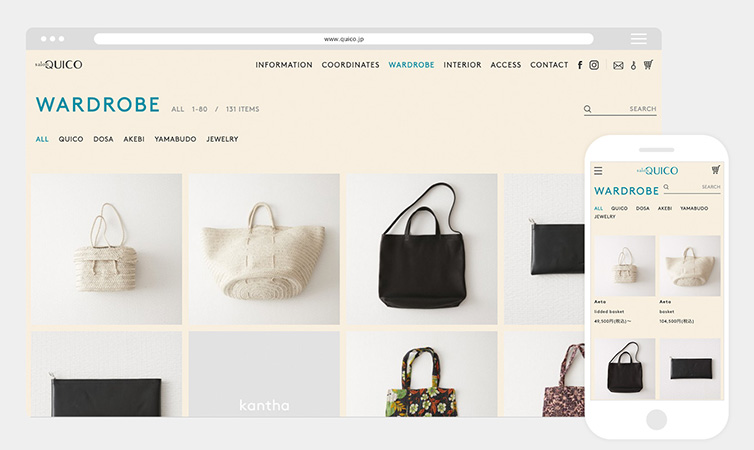Click the shopping cart icon in desktop header
This screenshot has height=450, width=754.
648,64
